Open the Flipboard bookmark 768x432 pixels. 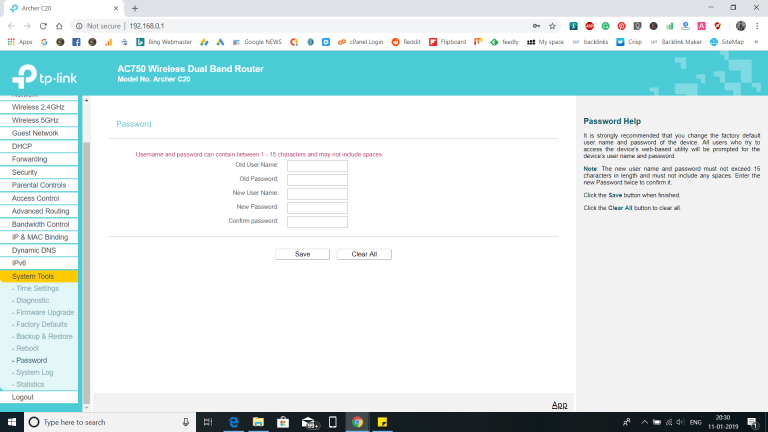(447, 42)
